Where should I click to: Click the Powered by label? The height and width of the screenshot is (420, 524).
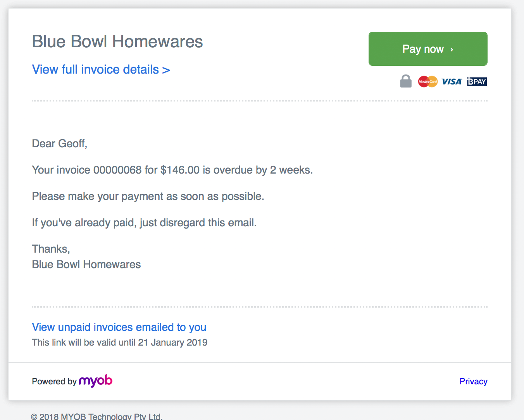[x=54, y=382]
